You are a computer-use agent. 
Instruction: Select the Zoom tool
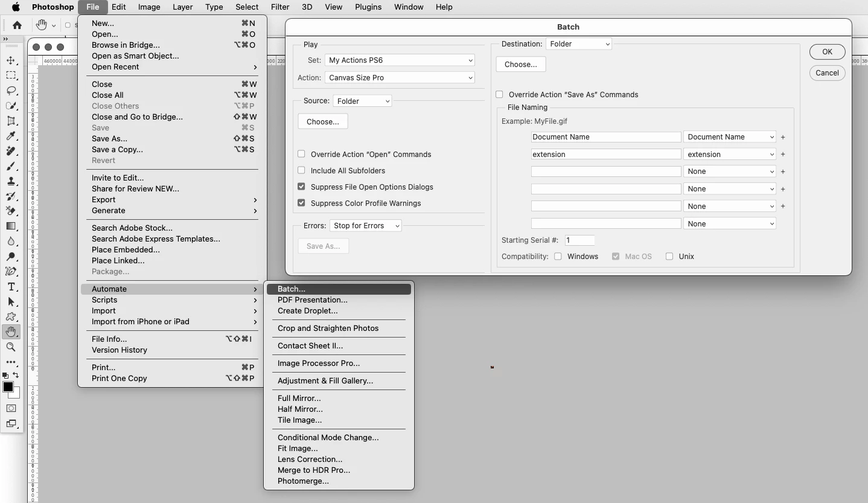11,347
